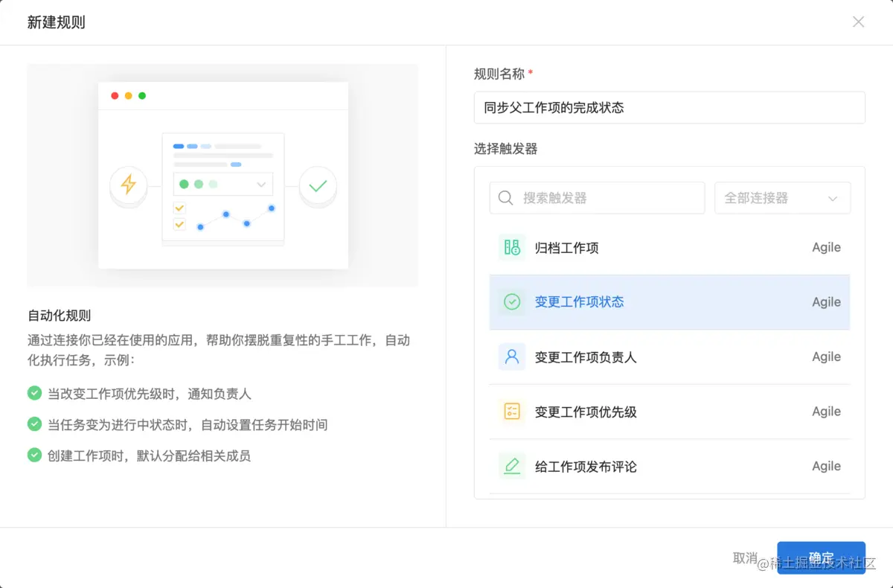Image resolution: width=893 pixels, height=588 pixels.
Task: Click the 新建规则 dialog title
Action: coord(56,22)
